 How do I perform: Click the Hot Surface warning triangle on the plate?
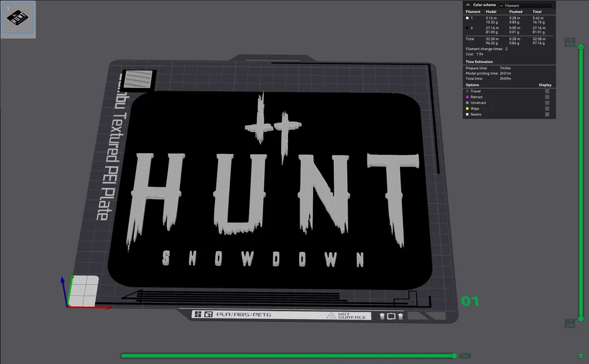pyautogui.click(x=331, y=315)
